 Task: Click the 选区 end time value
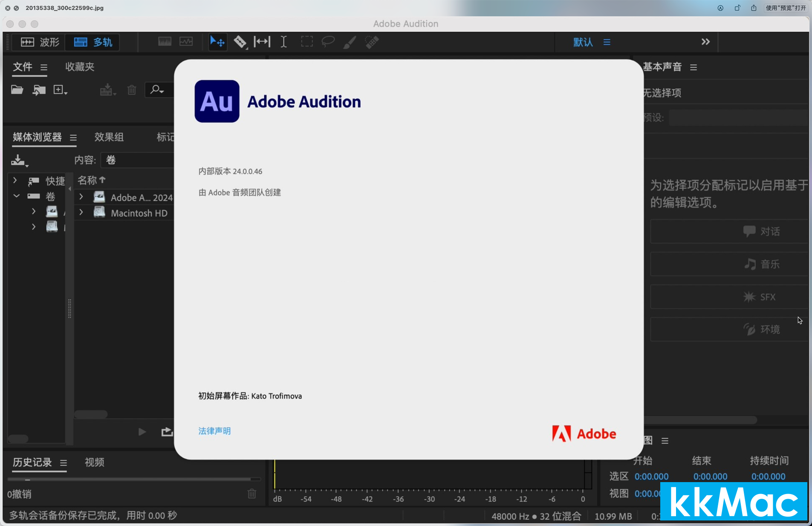[710, 477]
